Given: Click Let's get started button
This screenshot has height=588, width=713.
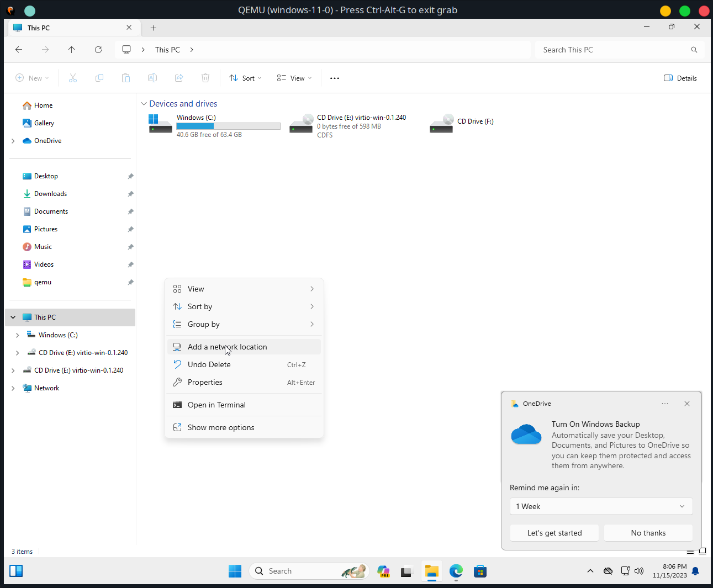Looking at the screenshot, I should [x=554, y=533].
